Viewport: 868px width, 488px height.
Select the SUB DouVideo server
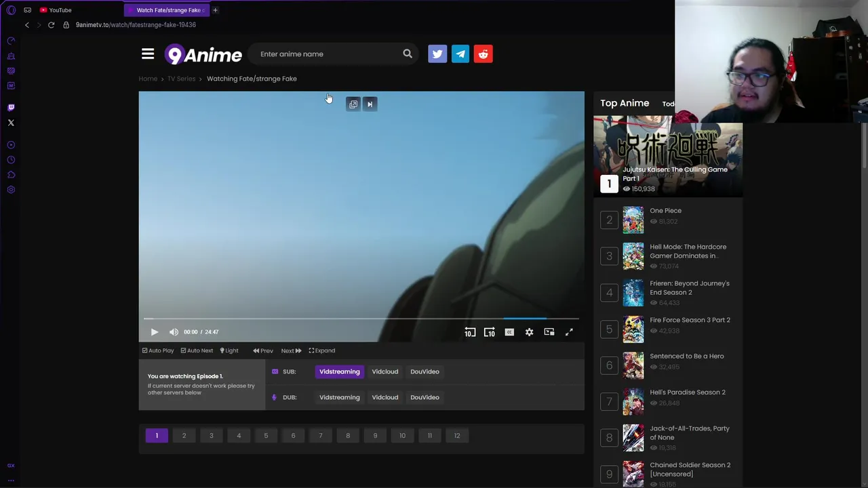coord(425,371)
